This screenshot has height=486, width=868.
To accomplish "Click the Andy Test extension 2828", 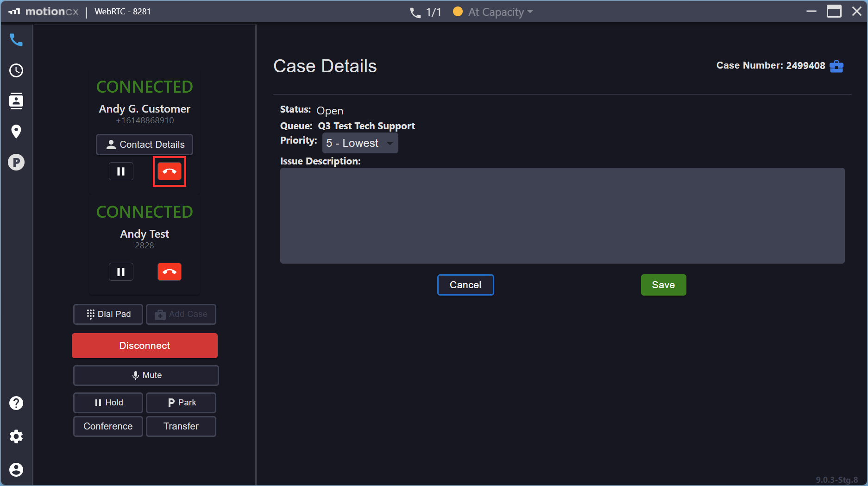I will tap(145, 246).
